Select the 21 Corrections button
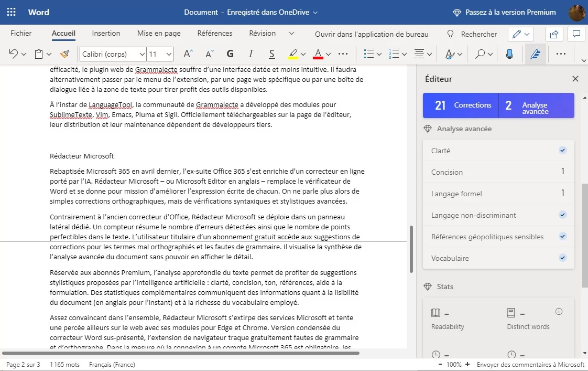The height and width of the screenshot is (371, 588). pos(461,105)
